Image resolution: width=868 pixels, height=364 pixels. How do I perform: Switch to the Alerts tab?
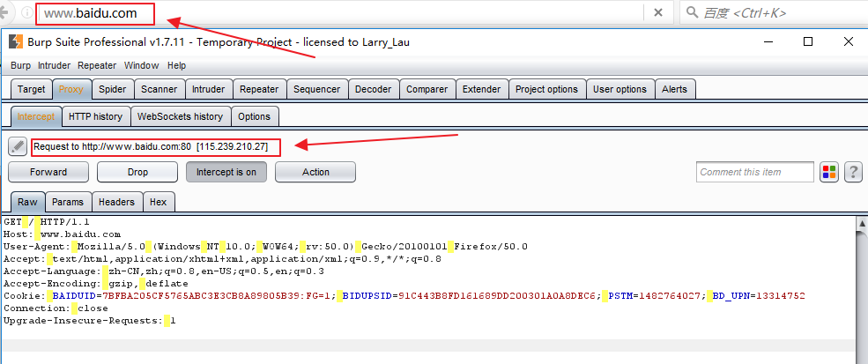(x=674, y=89)
